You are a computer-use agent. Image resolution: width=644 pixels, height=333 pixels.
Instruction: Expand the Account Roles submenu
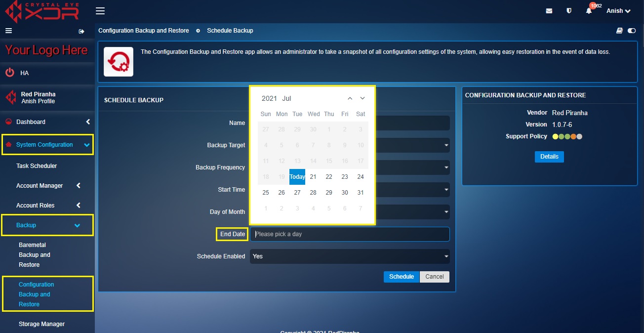click(x=47, y=206)
